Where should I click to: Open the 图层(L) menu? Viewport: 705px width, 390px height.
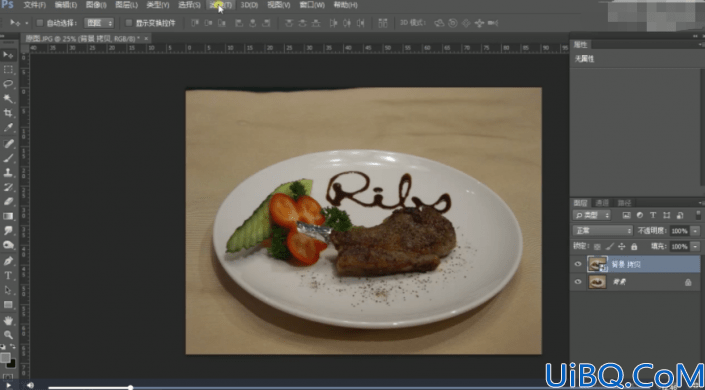[126, 5]
